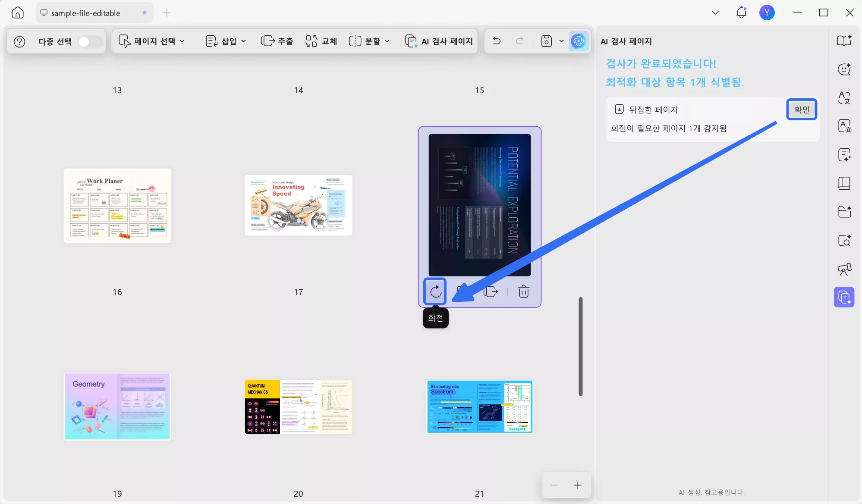This screenshot has width=862, height=504.
Task: Open the notification bell
Action: click(x=741, y=13)
